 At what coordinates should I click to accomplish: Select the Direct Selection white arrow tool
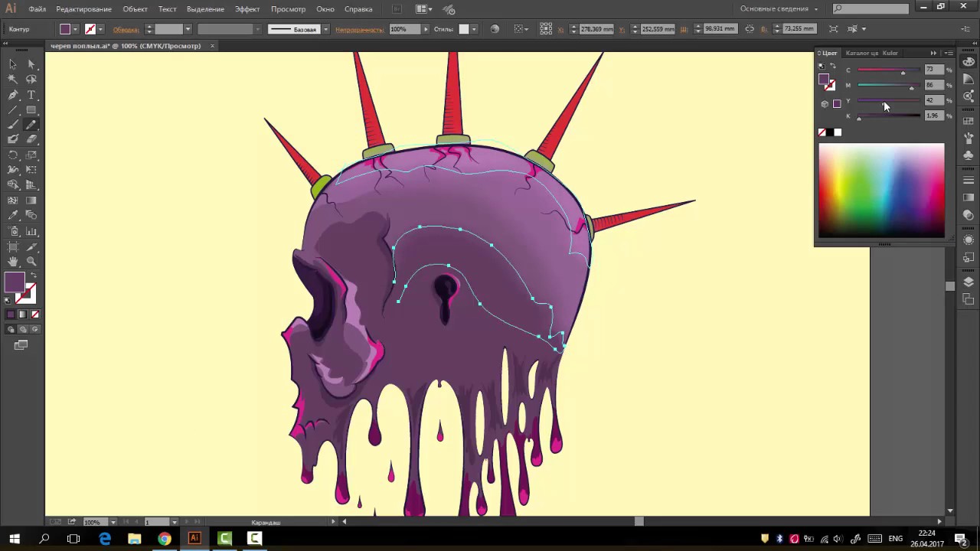[x=31, y=64]
